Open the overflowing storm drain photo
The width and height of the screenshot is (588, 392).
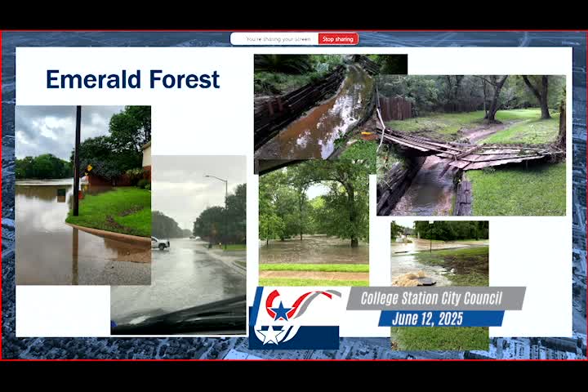[439, 254]
